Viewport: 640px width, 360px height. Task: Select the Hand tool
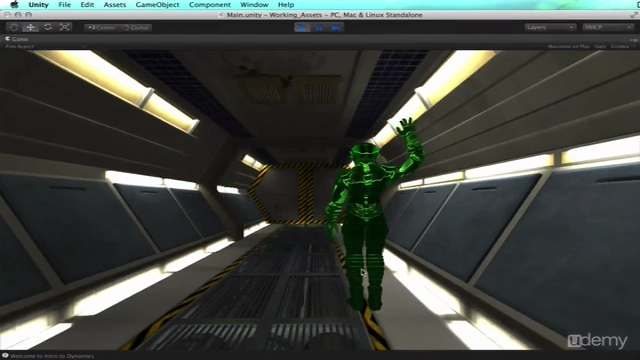pyautogui.click(x=14, y=27)
